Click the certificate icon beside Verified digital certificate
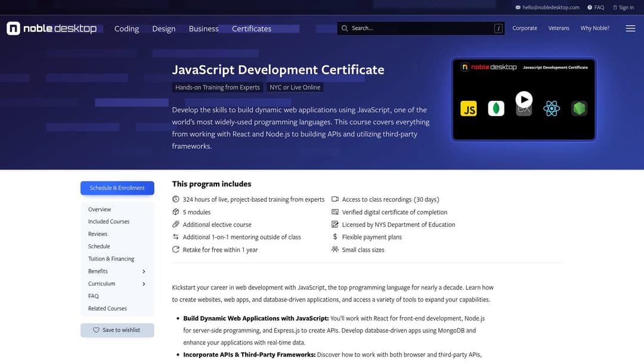The width and height of the screenshot is (644, 363). coord(335,212)
